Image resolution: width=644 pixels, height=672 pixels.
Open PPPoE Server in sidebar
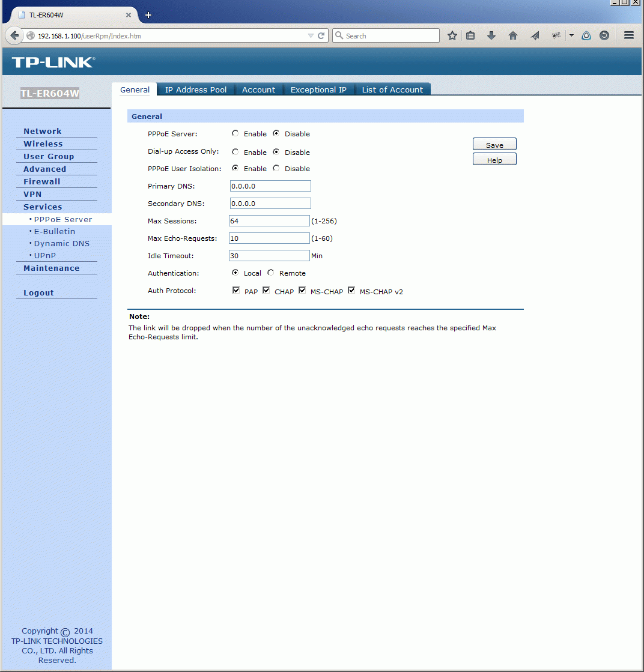tap(63, 219)
